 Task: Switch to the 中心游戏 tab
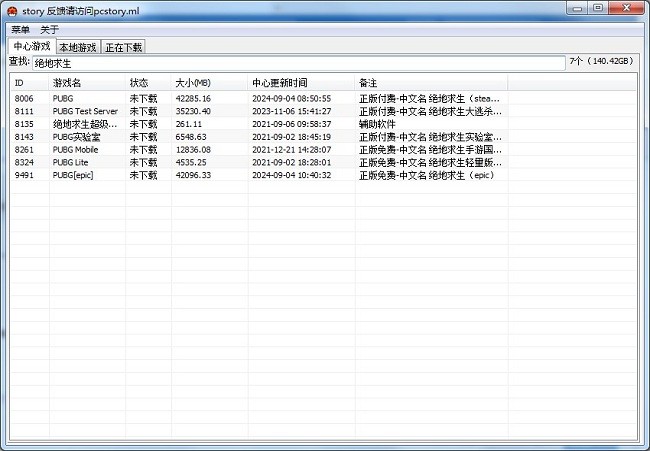tap(31, 46)
